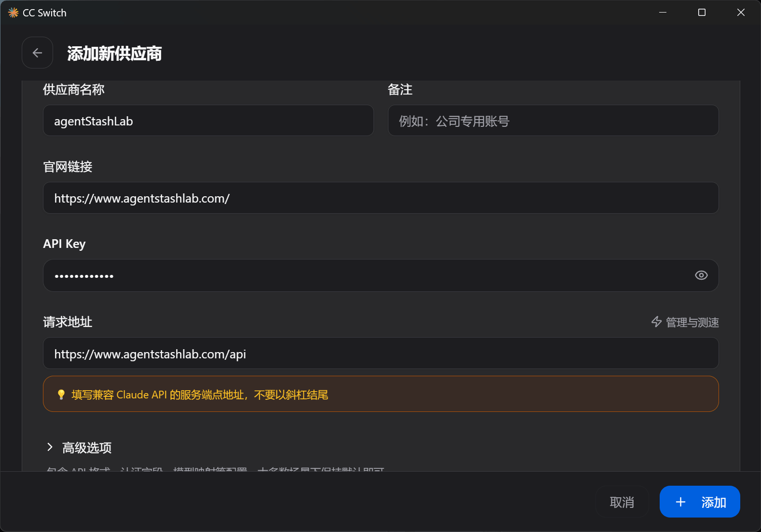Screen dimensions: 761x532
Task: Click the 请求地址 label
Action: click(68, 322)
